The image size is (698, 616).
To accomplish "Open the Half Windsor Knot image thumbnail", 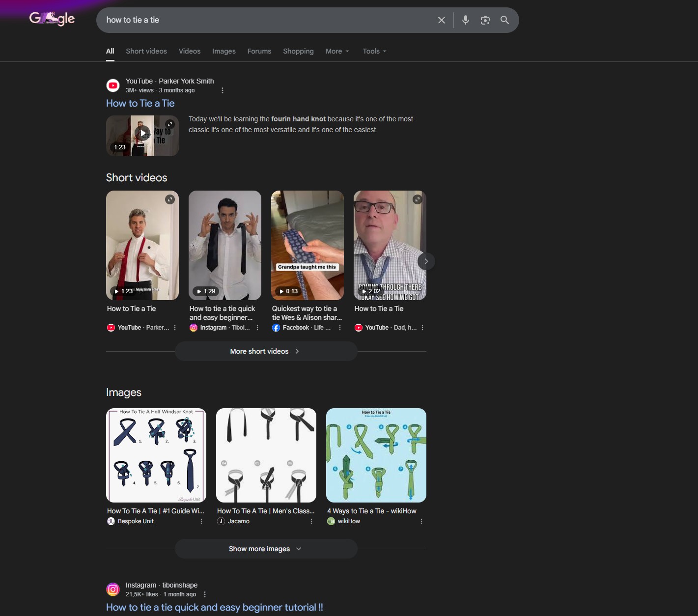I will tap(156, 455).
